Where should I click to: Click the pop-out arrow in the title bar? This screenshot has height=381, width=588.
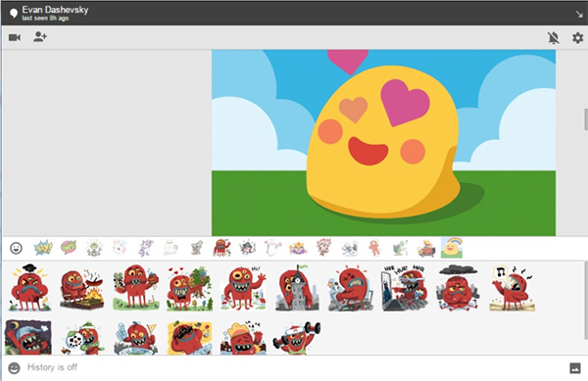pyautogui.click(x=579, y=15)
